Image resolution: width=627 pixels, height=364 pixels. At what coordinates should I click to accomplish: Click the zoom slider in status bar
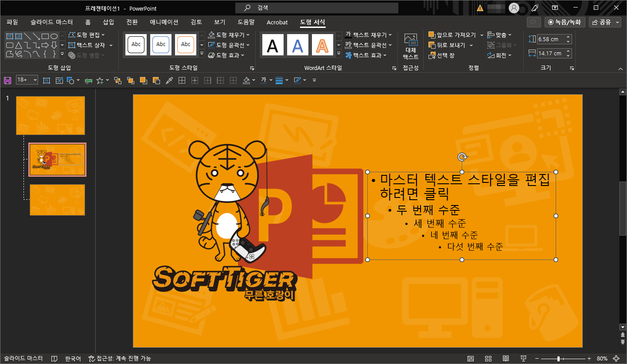(562, 358)
